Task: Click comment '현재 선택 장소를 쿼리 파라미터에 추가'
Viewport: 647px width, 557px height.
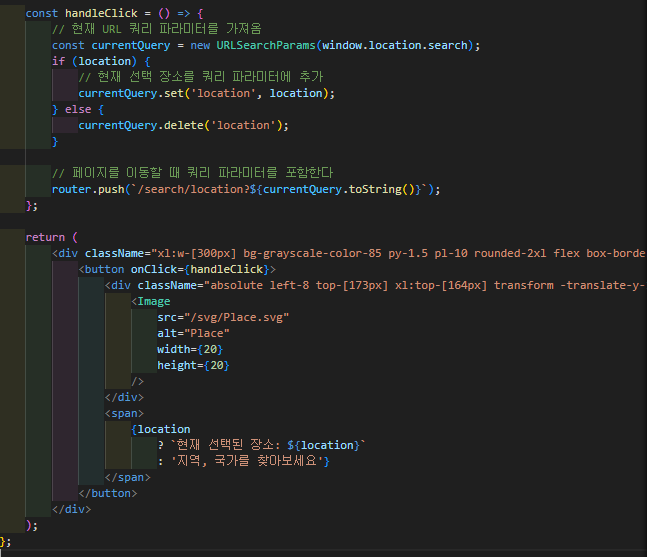Action: [201, 77]
